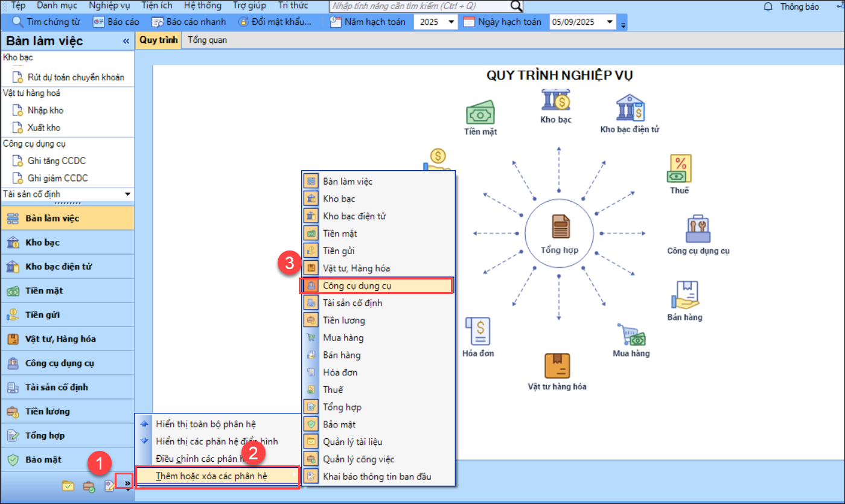Choose Hiển thị toàn bộ phân hệ
The height and width of the screenshot is (504, 845).
coord(218,424)
